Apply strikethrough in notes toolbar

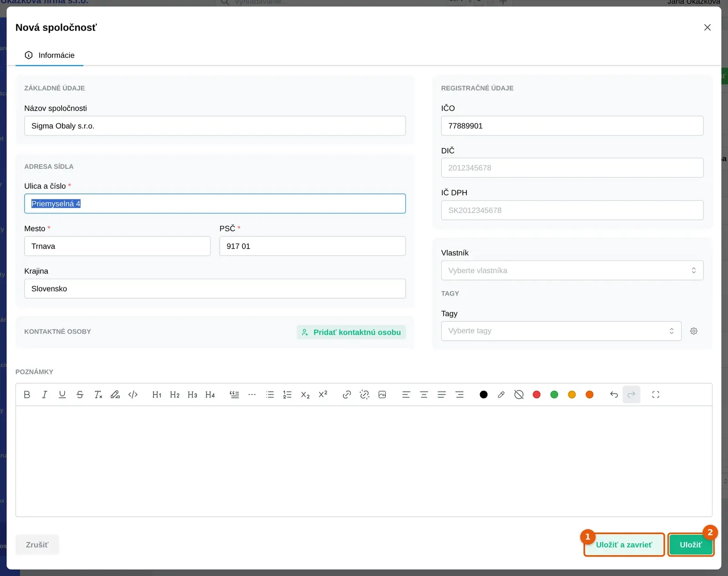(x=80, y=395)
